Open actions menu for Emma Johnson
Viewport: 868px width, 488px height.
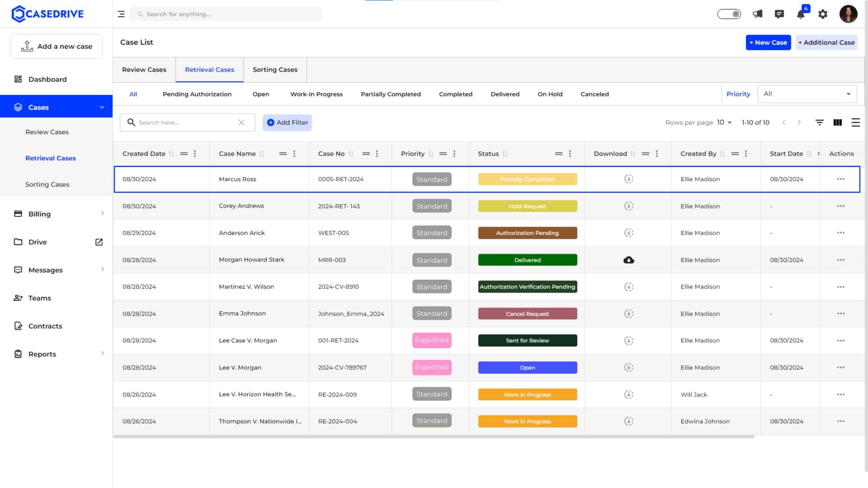click(841, 313)
